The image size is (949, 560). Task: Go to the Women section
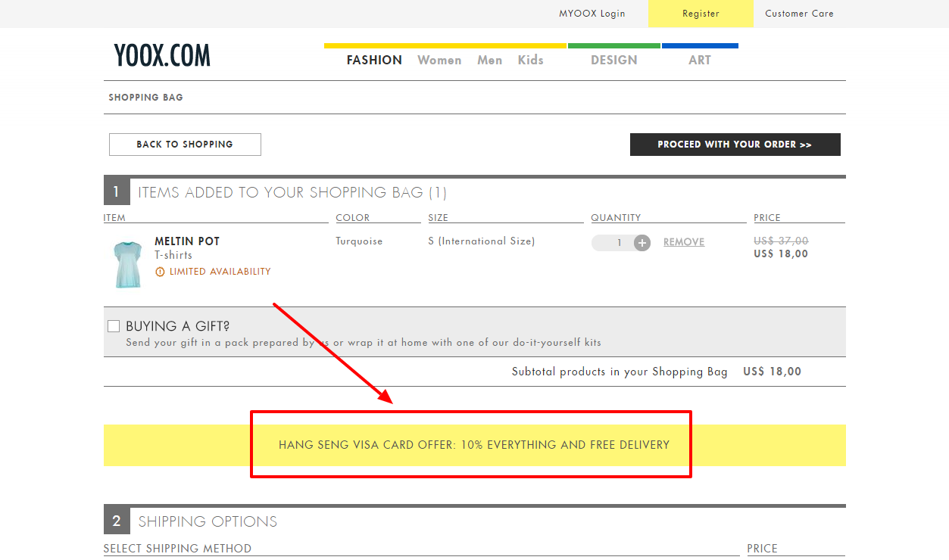[439, 61]
